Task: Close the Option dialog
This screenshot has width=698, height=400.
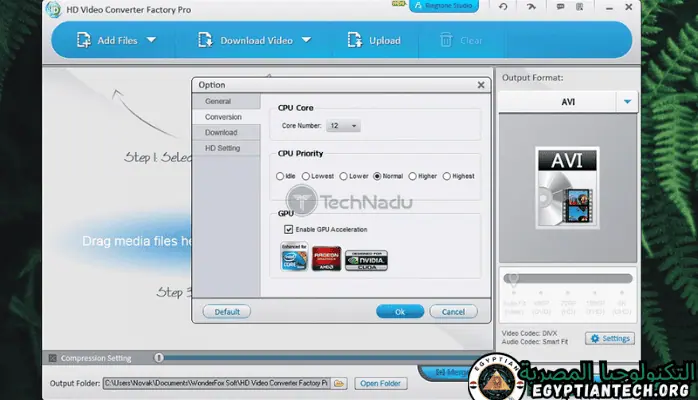Action: [x=481, y=85]
